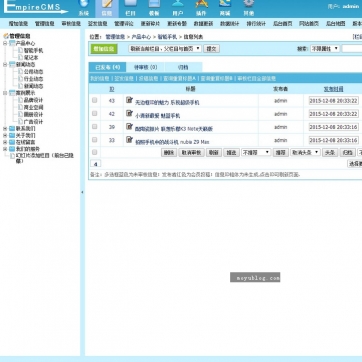Open 管理评论 in the secondary menu bar
Image resolution: width=362 pixels, height=362 pixels.
click(124, 24)
